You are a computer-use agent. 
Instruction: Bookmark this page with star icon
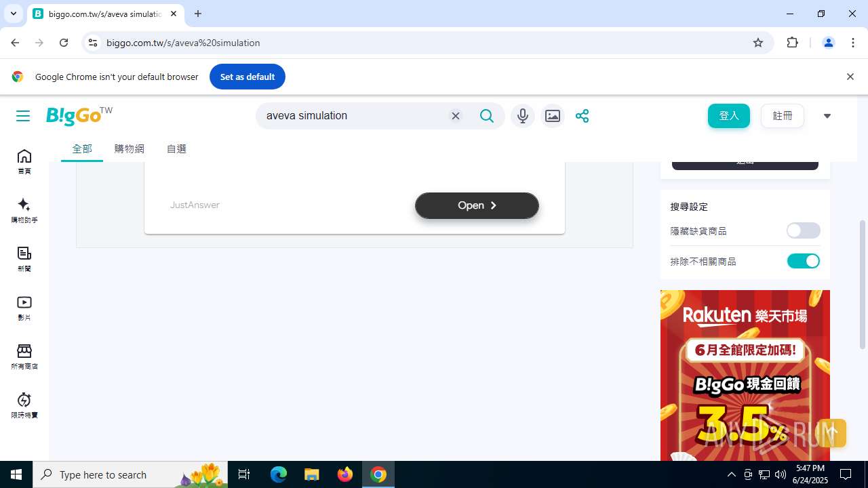coord(758,43)
